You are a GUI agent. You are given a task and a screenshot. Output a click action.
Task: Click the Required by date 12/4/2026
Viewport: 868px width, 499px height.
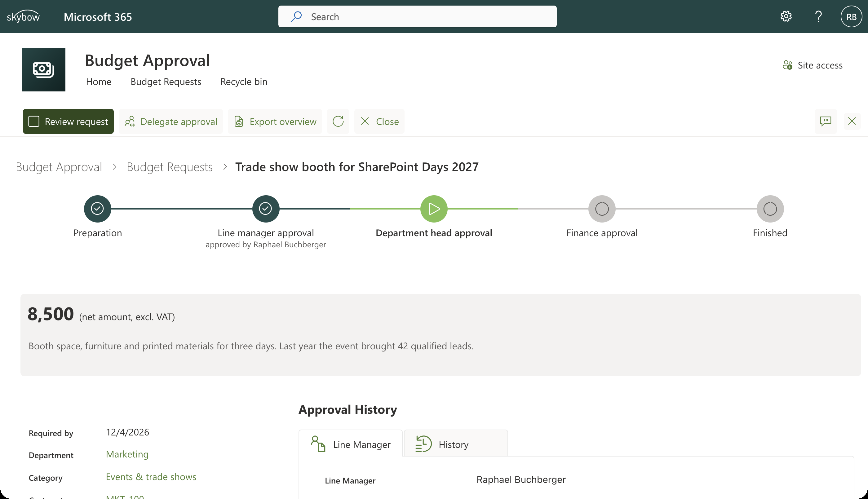coord(127,432)
